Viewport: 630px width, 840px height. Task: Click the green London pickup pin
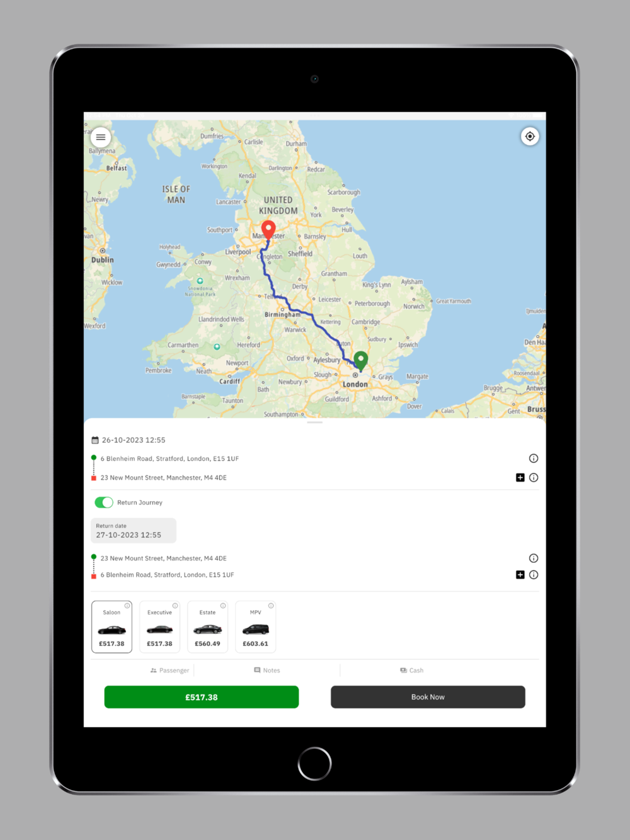click(360, 361)
